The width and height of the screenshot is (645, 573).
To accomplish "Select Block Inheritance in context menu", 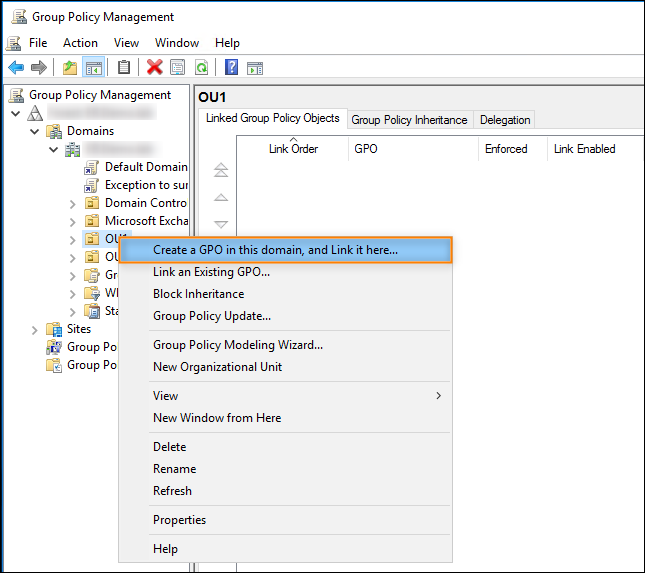I will coord(198,294).
